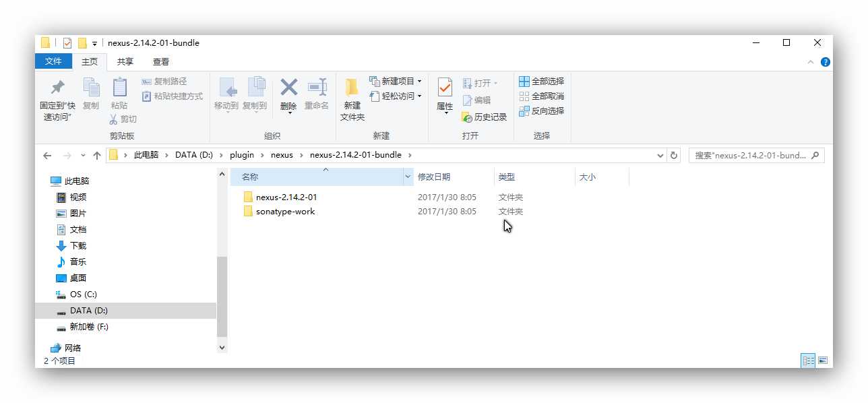This screenshot has width=868, height=403.
Task: Click the Copy icon in ribbon
Action: click(x=91, y=88)
